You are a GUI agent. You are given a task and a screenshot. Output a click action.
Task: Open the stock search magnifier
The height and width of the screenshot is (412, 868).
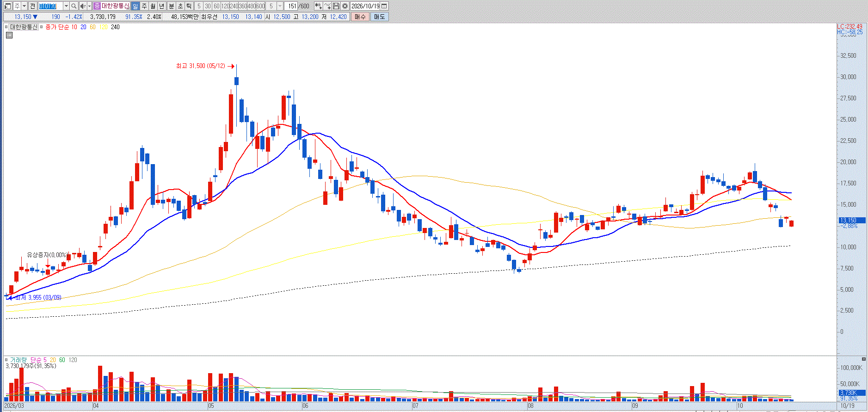(74, 6)
